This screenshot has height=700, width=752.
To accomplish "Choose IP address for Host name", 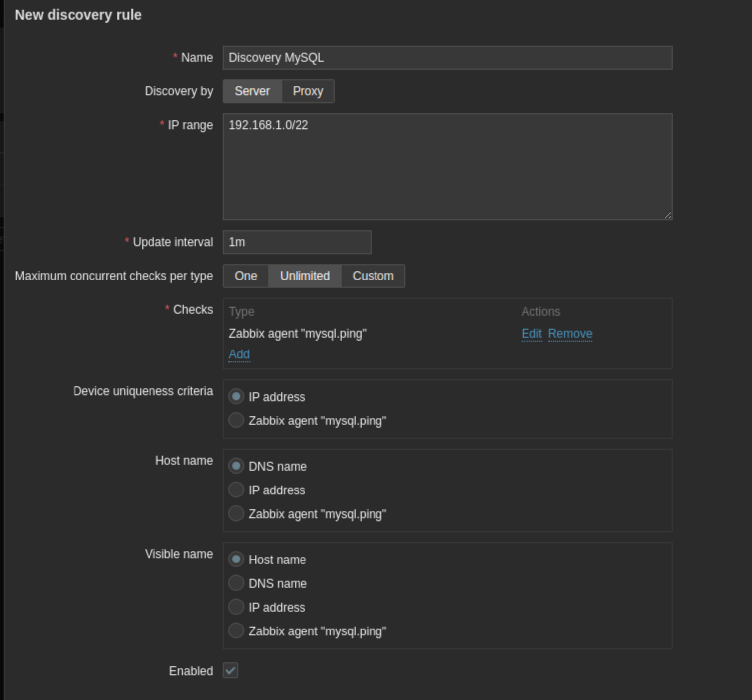I will click(236, 490).
